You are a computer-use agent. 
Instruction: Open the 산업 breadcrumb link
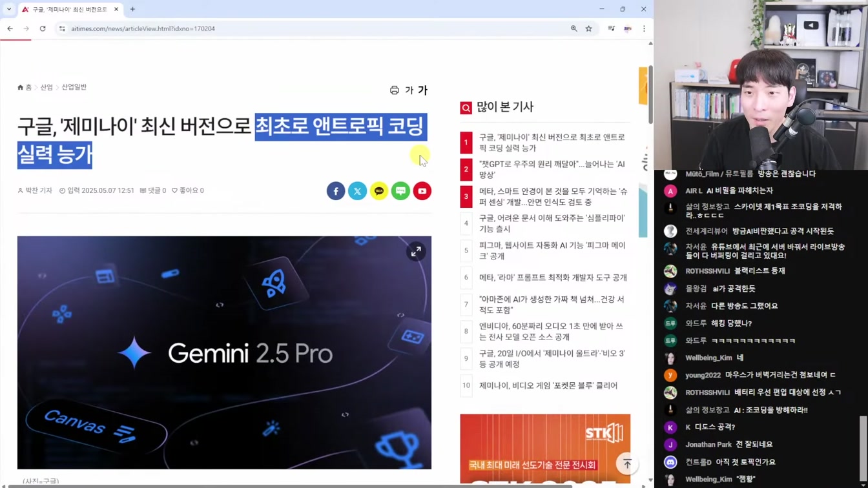pyautogui.click(x=46, y=87)
